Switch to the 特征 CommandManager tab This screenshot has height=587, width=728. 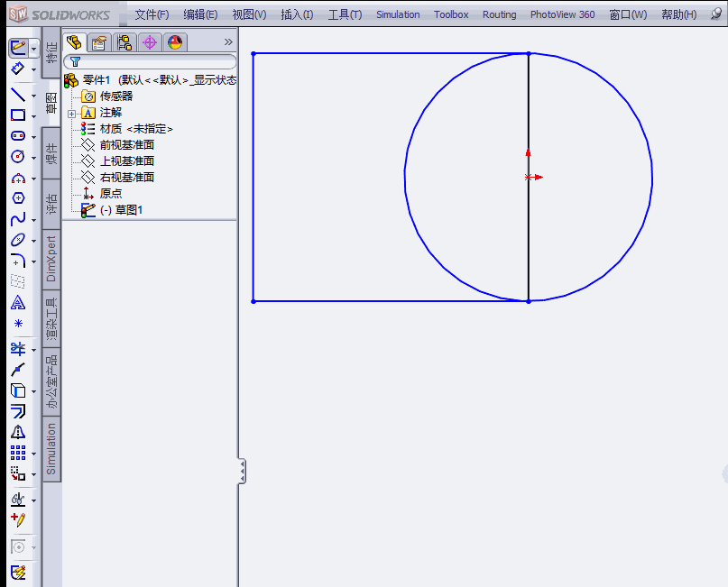(51, 52)
